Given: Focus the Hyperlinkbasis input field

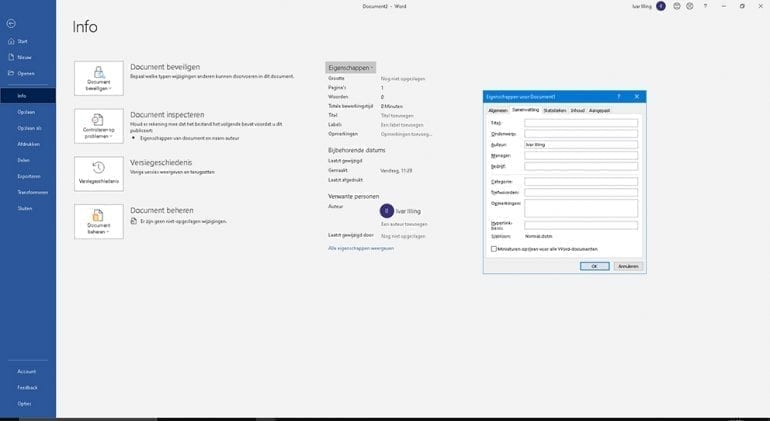Looking at the screenshot, I should point(581,225).
